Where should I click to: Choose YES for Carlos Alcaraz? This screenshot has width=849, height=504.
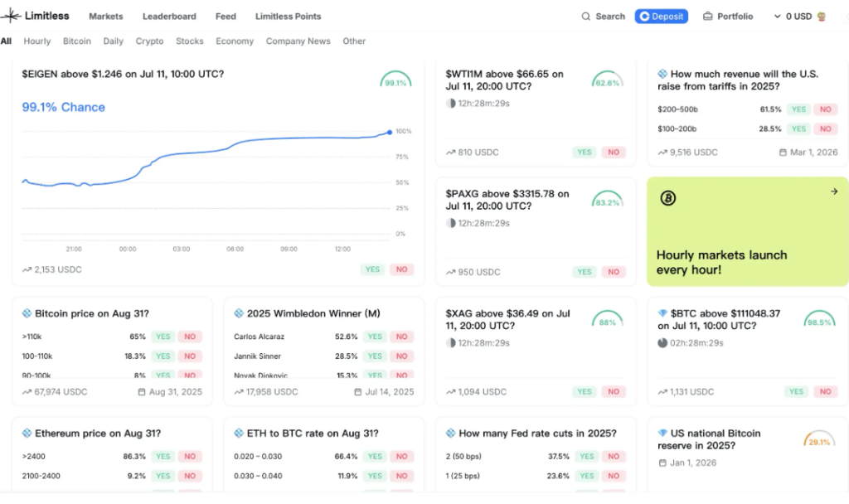[x=376, y=337]
